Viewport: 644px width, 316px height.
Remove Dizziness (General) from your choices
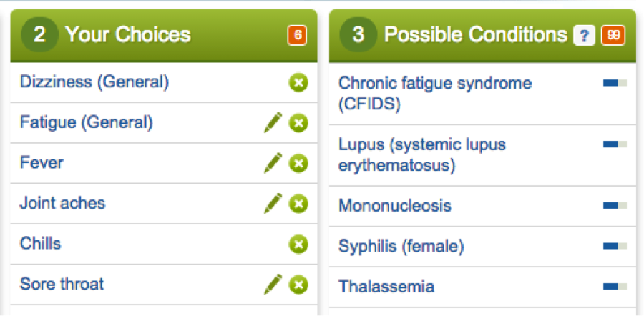298,83
